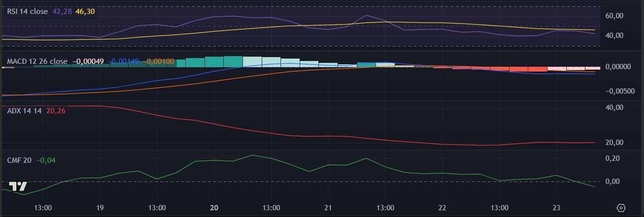Click the ADX 14 14 indicator title
Screen dimensions: 644x217
[24, 111]
